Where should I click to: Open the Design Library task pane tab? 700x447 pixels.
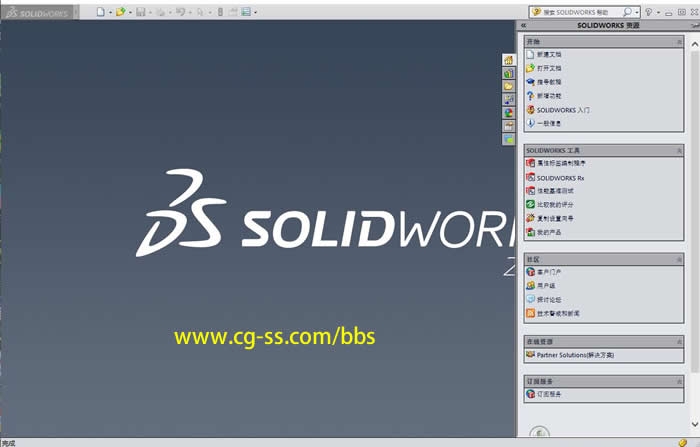coord(509,73)
